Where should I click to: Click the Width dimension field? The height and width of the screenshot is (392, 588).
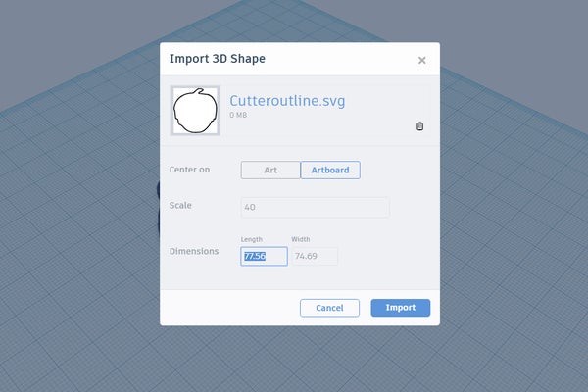[x=314, y=256]
